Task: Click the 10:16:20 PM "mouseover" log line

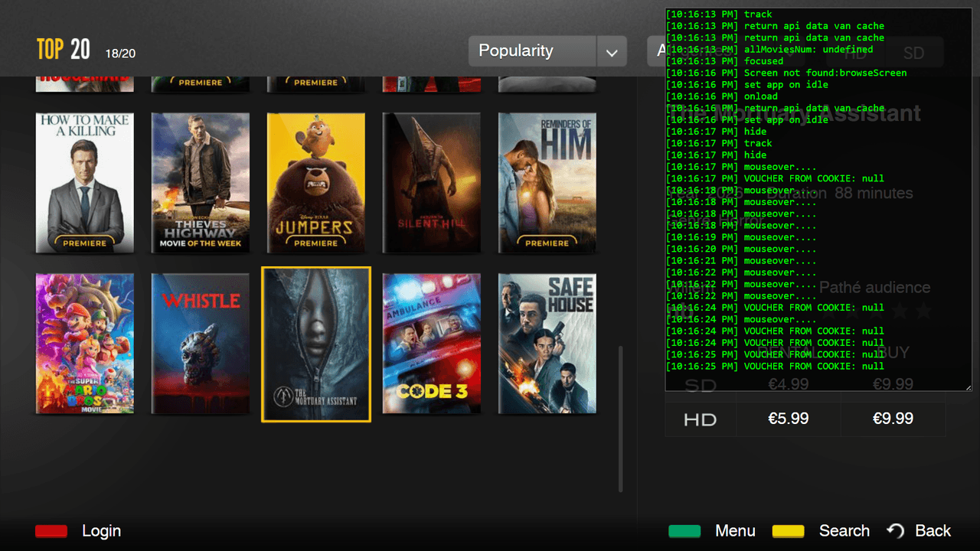Action: (x=741, y=249)
